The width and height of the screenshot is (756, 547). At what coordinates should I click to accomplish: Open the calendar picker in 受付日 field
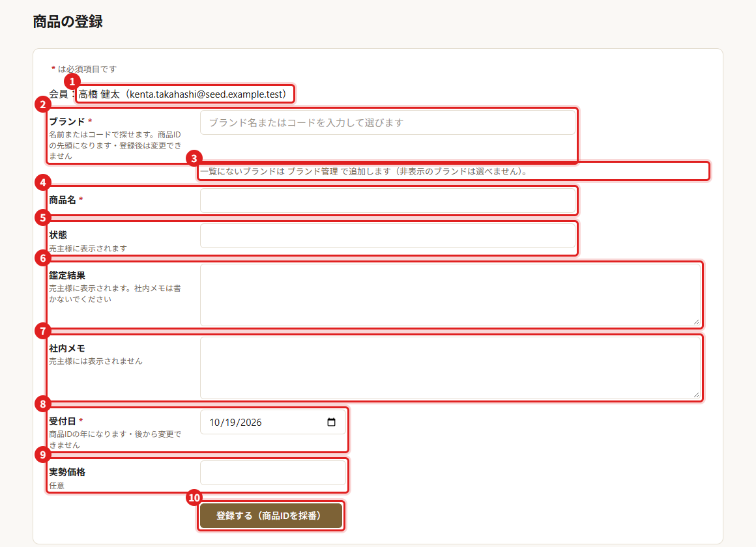pyautogui.click(x=331, y=422)
